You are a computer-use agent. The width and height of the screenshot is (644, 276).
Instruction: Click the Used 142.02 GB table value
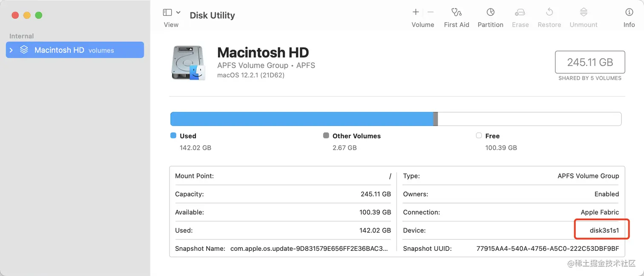(375, 230)
